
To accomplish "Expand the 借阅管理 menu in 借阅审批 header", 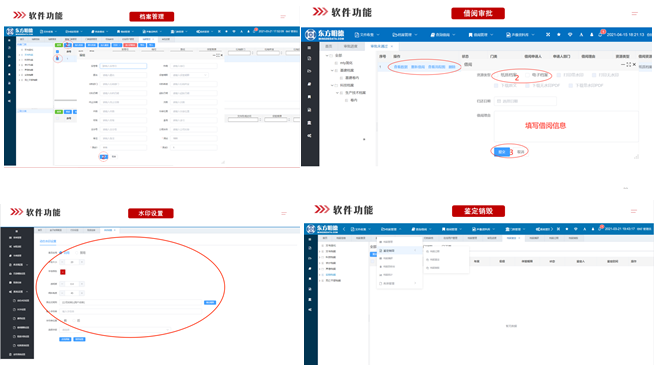I will click(480, 35).
